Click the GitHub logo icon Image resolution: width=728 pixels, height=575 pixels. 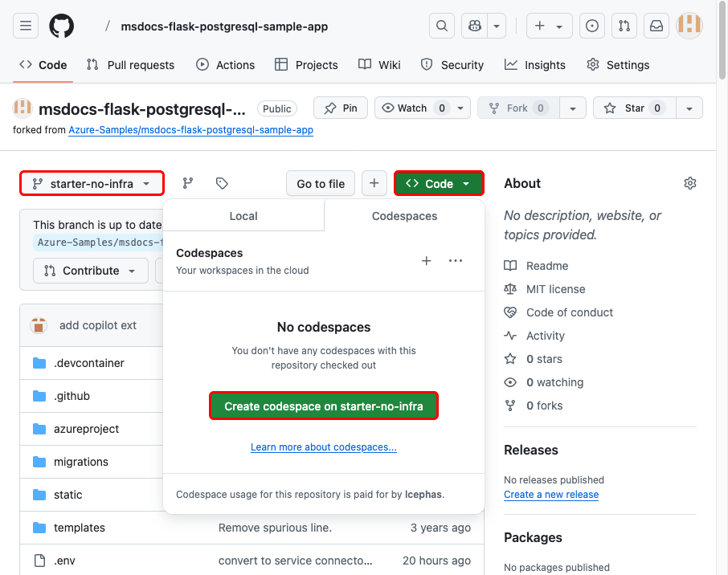tap(61, 25)
